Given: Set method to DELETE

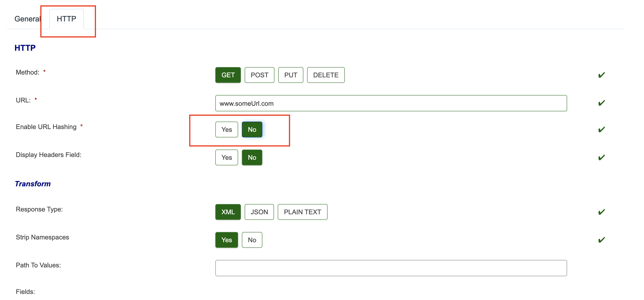Looking at the screenshot, I should [x=325, y=75].
